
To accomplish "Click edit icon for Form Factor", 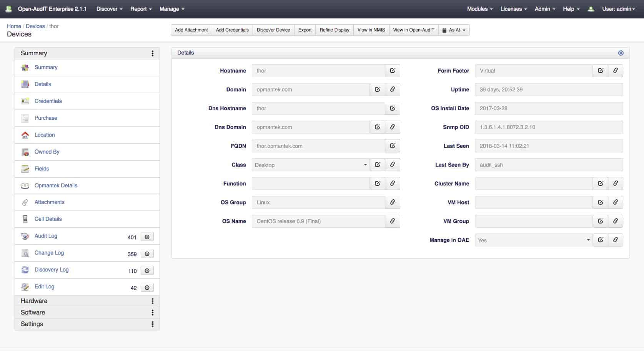I will [600, 71].
